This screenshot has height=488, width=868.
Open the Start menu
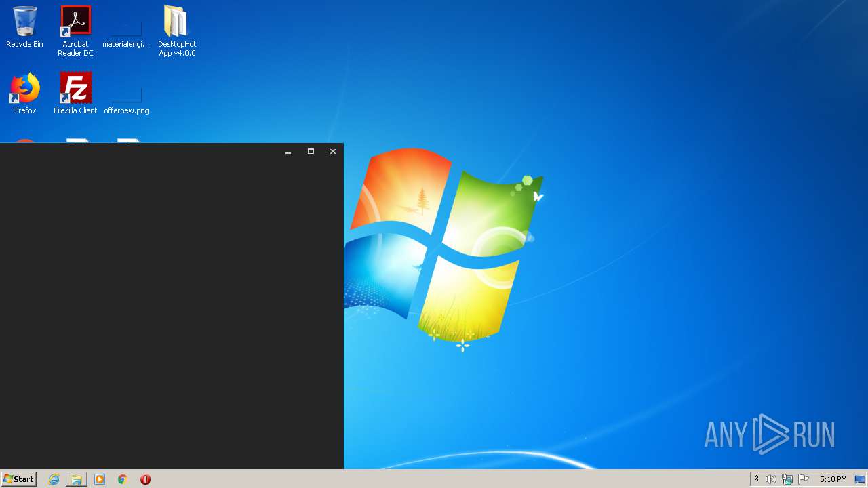19,479
